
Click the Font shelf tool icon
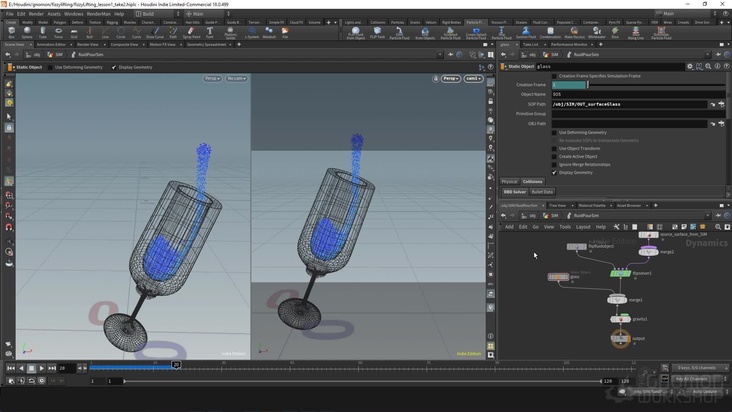210,31
